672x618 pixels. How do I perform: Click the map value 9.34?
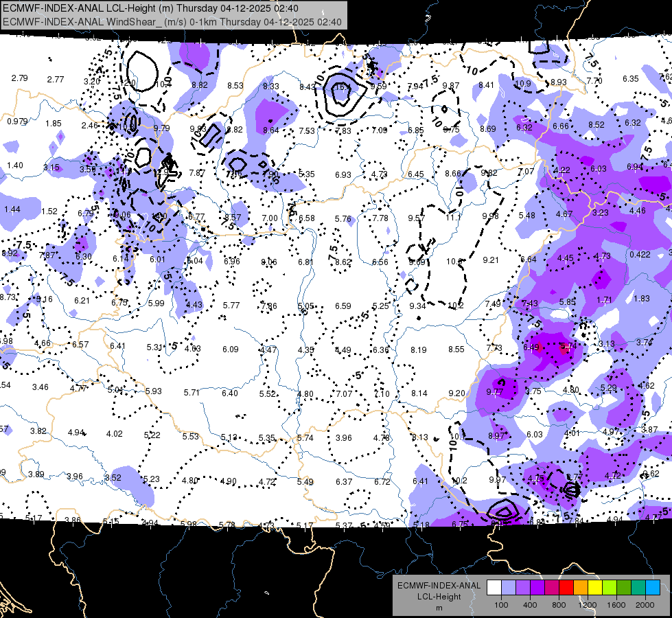click(x=417, y=306)
